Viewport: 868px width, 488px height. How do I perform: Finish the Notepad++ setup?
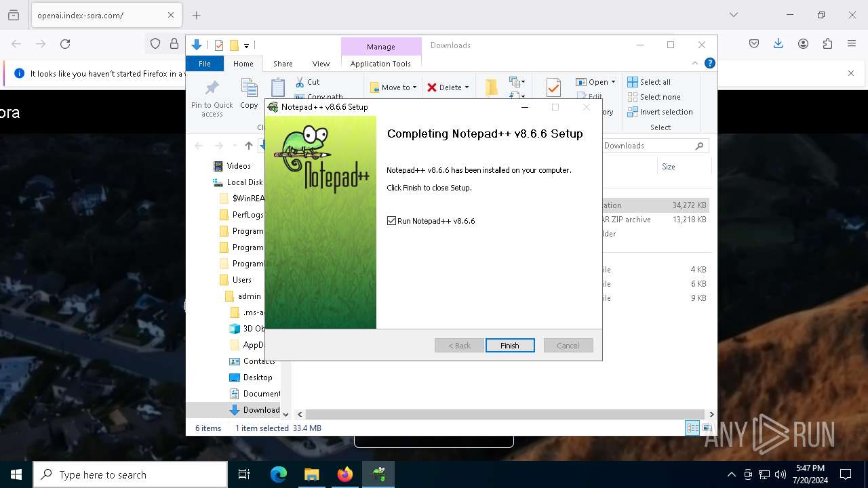[x=510, y=346]
